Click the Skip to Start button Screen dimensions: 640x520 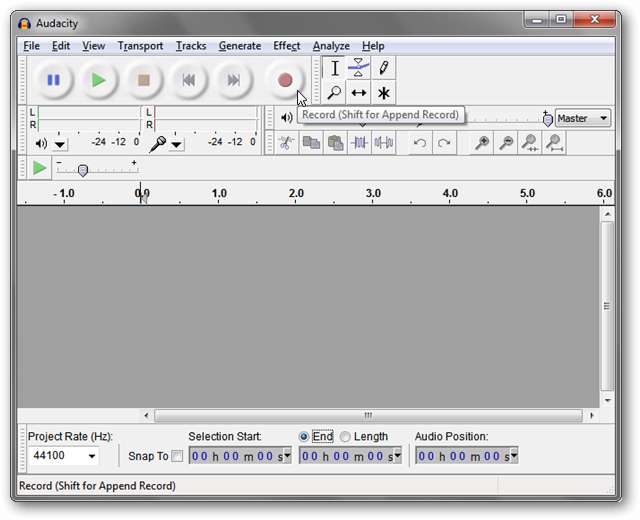point(187,80)
